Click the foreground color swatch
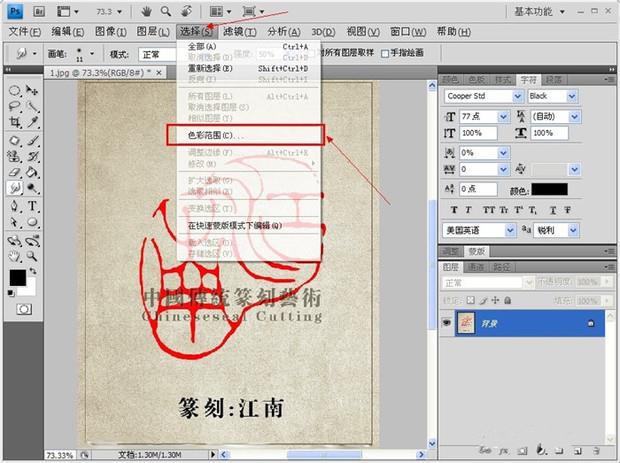 click(x=18, y=278)
